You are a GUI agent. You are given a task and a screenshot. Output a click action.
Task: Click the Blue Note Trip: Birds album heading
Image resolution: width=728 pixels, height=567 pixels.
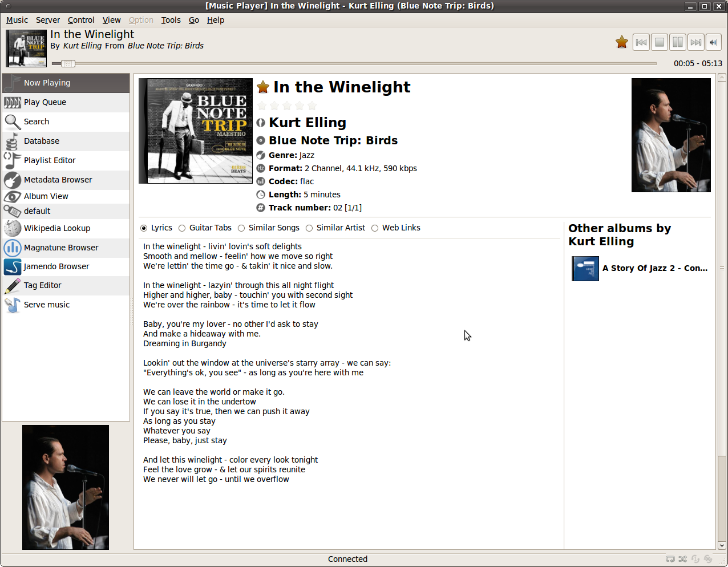click(333, 140)
